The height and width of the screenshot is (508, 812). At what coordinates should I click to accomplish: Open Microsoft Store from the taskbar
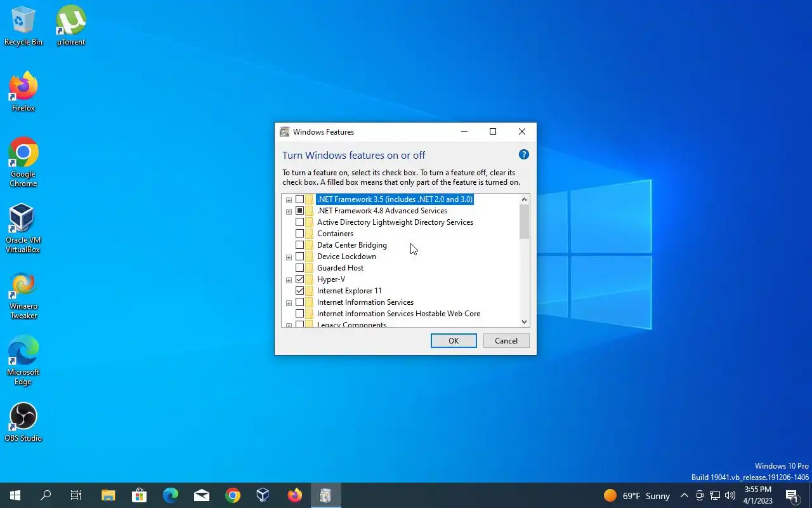[139, 495]
